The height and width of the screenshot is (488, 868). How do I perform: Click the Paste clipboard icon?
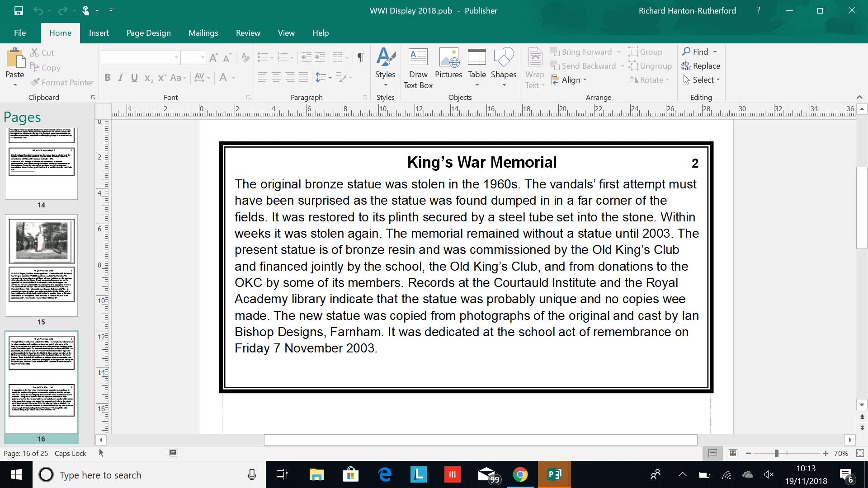click(x=15, y=58)
